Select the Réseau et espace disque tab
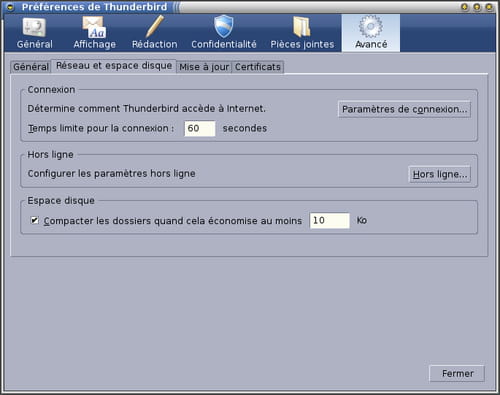Viewport: 500px width, 395px height. [114, 66]
